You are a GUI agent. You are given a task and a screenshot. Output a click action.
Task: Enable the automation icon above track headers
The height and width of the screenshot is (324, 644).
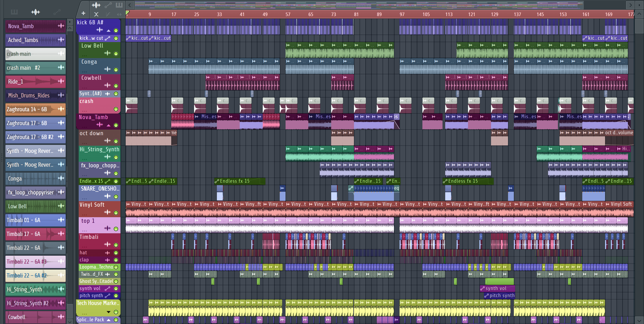tap(108, 5)
